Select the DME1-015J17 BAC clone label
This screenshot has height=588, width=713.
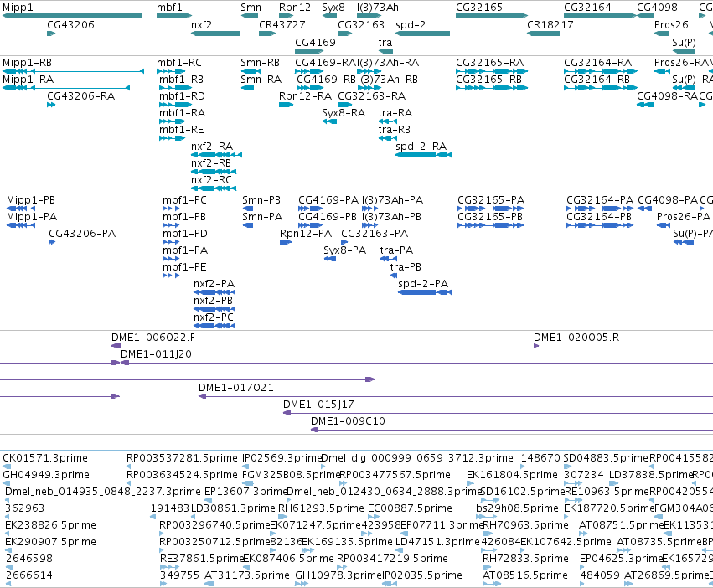coord(318,405)
